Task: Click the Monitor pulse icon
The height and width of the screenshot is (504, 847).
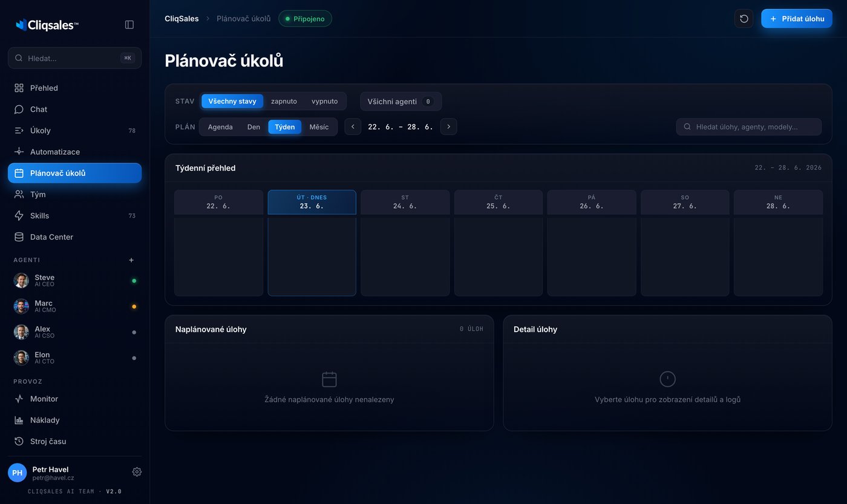Action: (19, 399)
